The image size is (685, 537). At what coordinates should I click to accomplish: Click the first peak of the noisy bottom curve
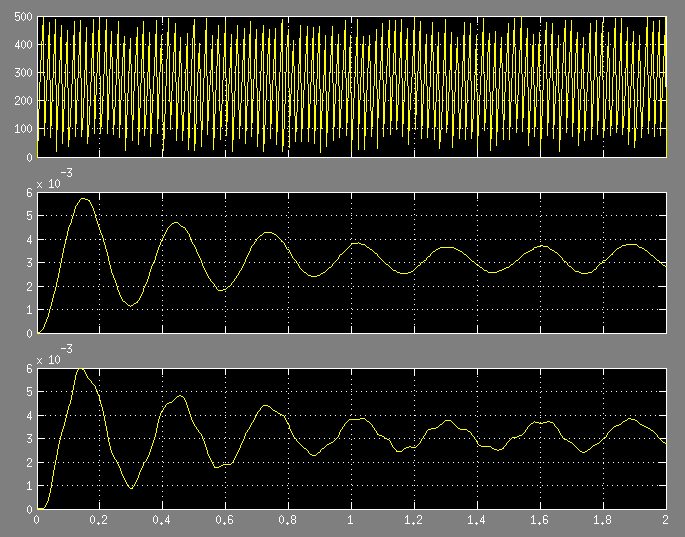coord(80,369)
